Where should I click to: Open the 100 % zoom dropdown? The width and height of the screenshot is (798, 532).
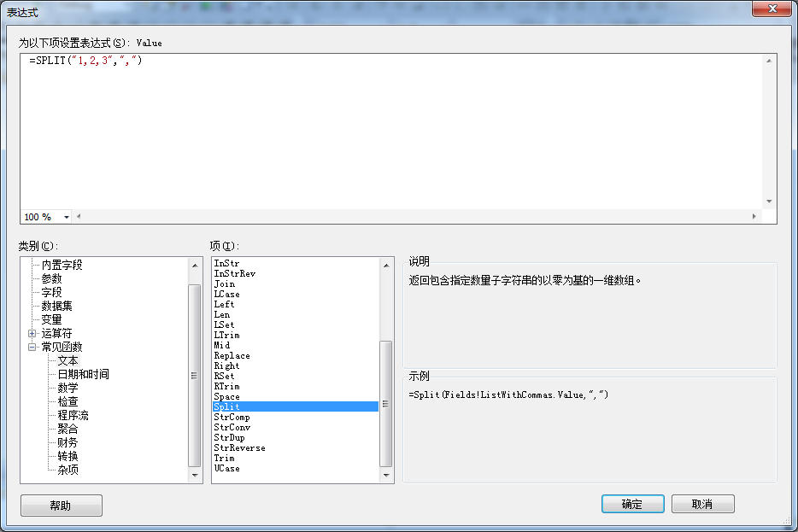click(x=66, y=217)
